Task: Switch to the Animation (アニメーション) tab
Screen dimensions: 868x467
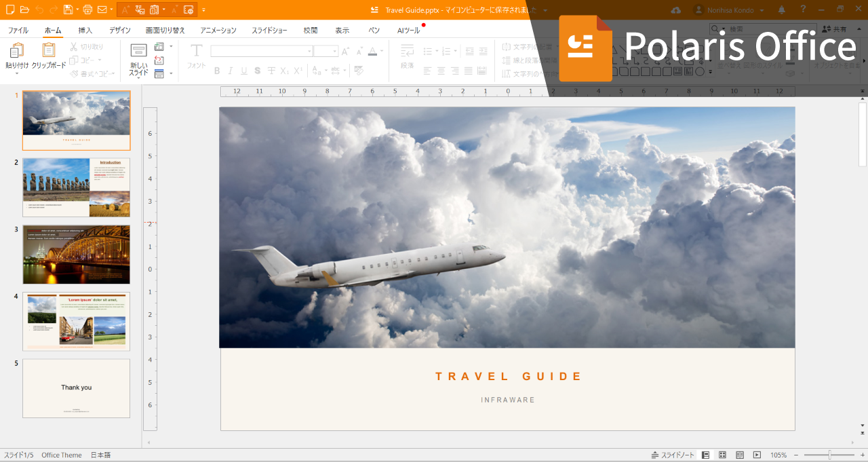Action: 218,31
